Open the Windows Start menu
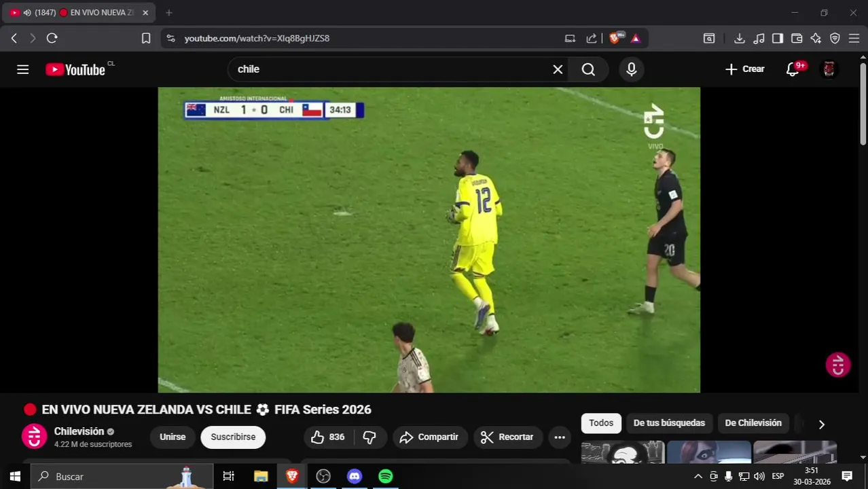Viewport: 868px width, 489px height. click(x=15, y=476)
